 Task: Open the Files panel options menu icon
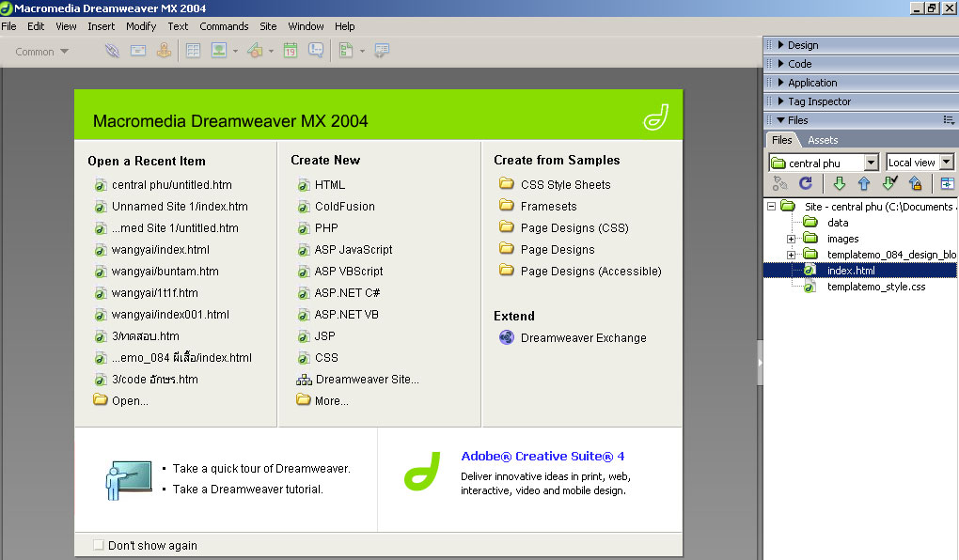(949, 120)
